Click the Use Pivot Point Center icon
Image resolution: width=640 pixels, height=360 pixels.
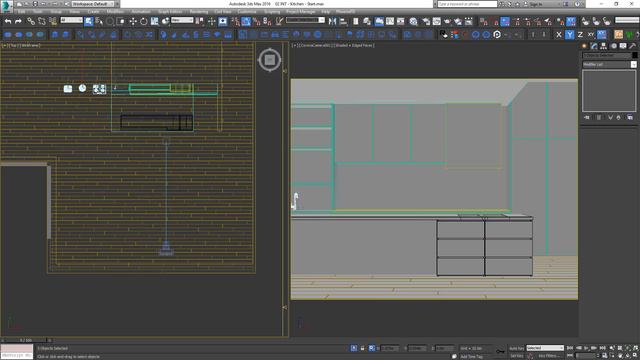[x=200, y=21]
